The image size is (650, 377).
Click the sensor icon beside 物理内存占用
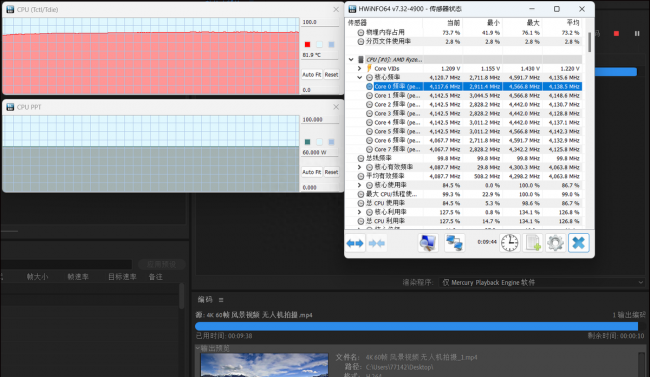click(361, 32)
